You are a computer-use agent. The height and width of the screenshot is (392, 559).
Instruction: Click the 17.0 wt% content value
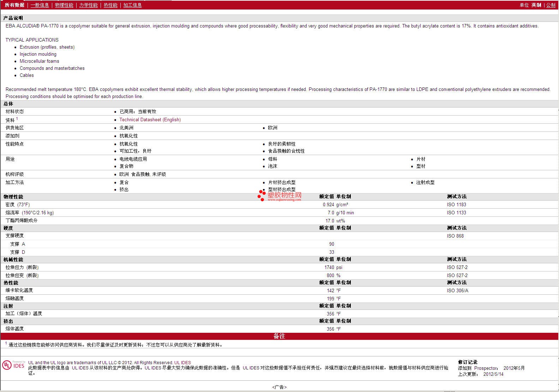click(335, 221)
